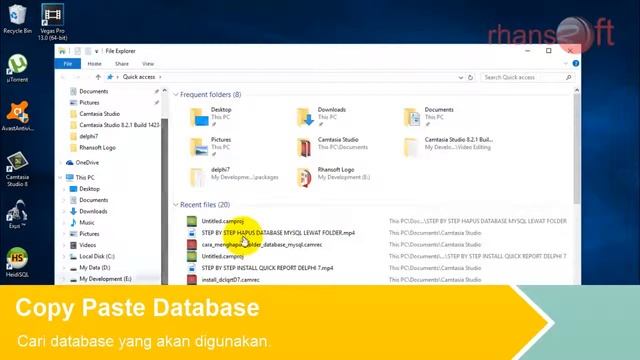Open Camtasia Studio 8.2.1 Buil... frequent folder

[x=448, y=147]
